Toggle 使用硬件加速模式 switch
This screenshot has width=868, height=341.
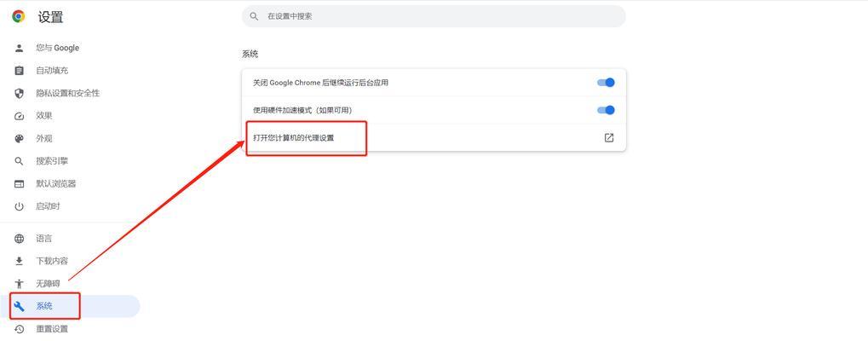pyautogui.click(x=606, y=110)
